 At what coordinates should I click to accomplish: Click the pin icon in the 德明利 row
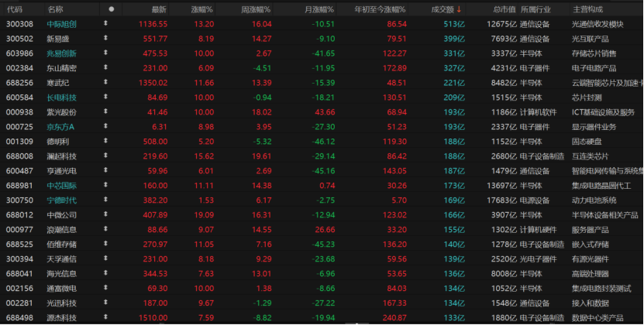coord(105,141)
